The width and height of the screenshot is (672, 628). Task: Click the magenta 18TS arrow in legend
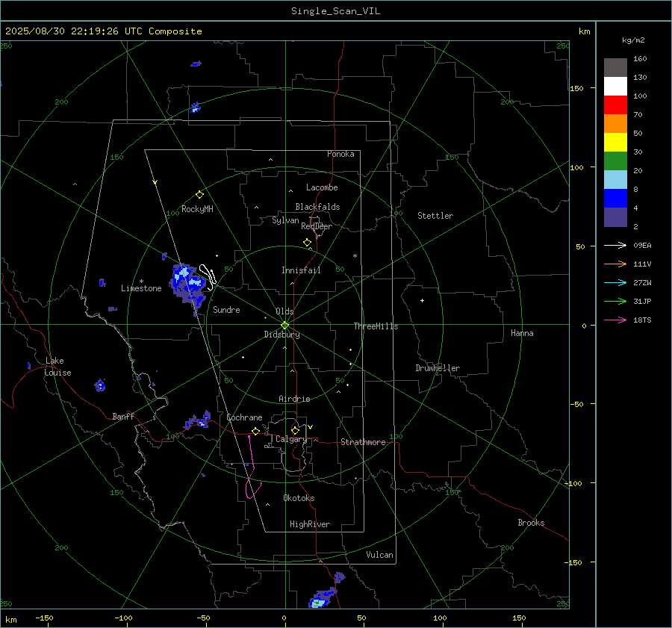tap(615, 320)
